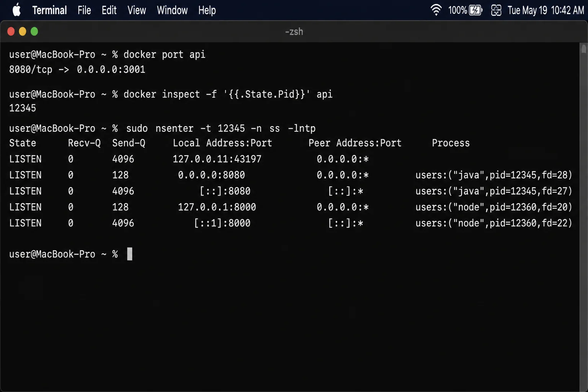Minimize the window with yellow button
The width and height of the screenshot is (588, 392).
click(23, 31)
